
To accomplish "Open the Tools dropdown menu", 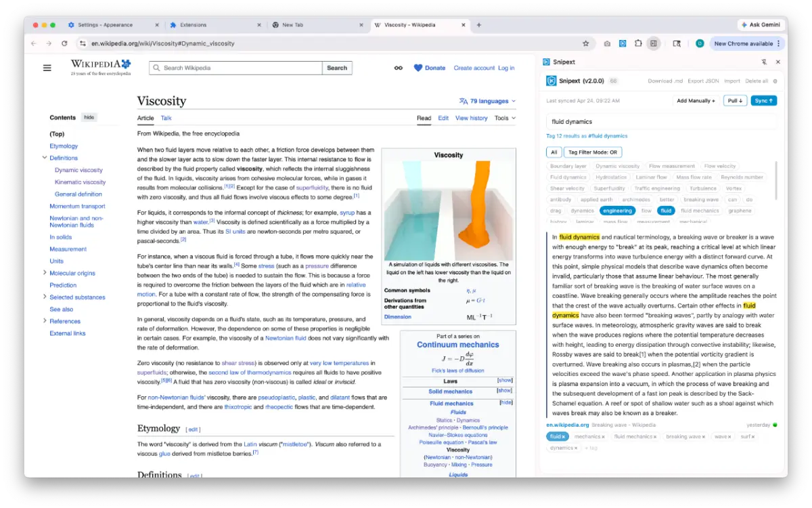I will tap(505, 118).
